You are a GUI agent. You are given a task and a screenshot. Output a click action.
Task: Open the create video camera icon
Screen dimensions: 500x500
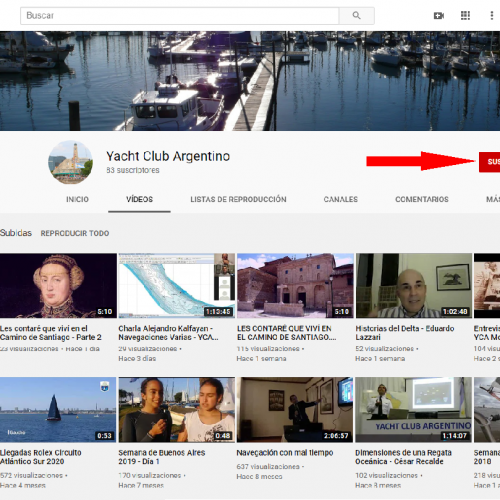tap(439, 16)
